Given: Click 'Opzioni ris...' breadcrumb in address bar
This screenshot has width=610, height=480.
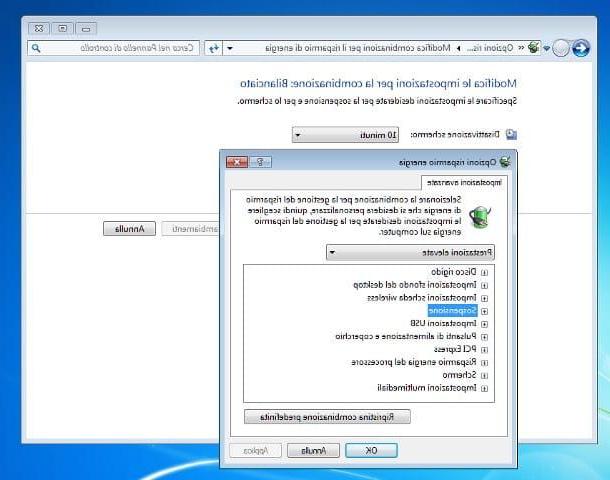Looking at the screenshot, I should click(x=490, y=48).
